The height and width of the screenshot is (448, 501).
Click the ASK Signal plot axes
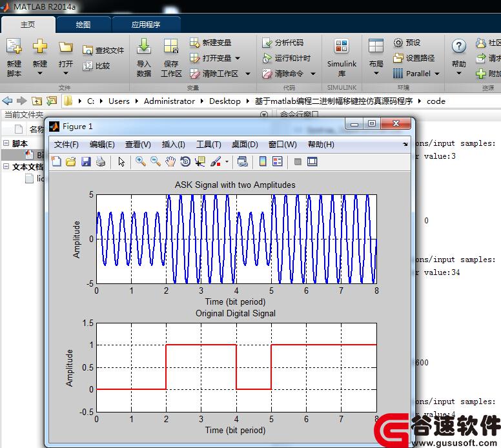click(x=236, y=239)
